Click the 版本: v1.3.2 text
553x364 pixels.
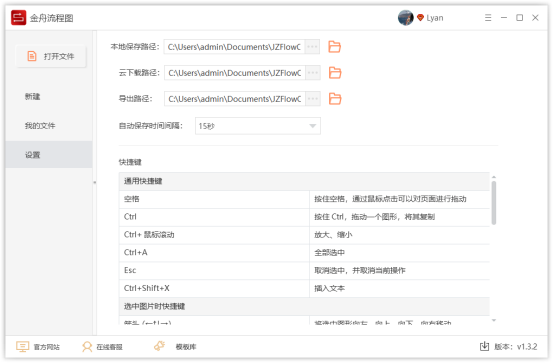516,347
